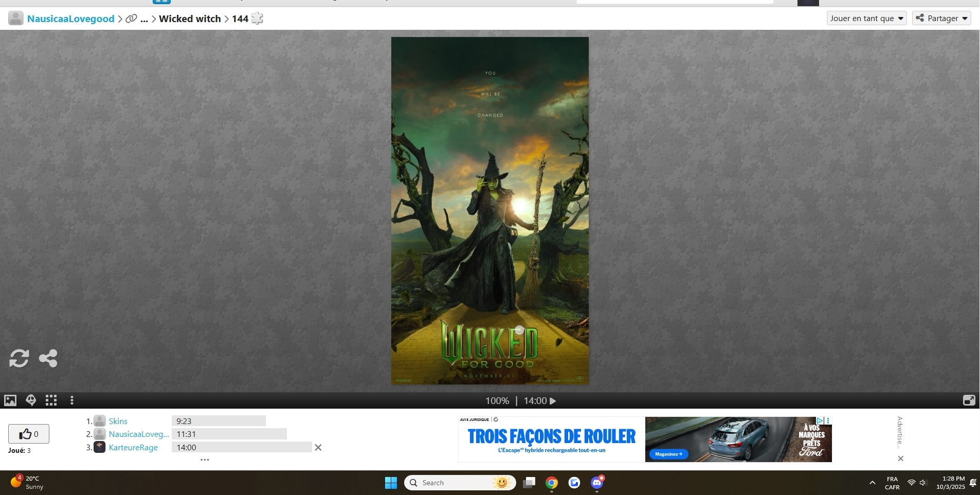
Task: Click the avatar next to Skins
Action: click(x=100, y=421)
